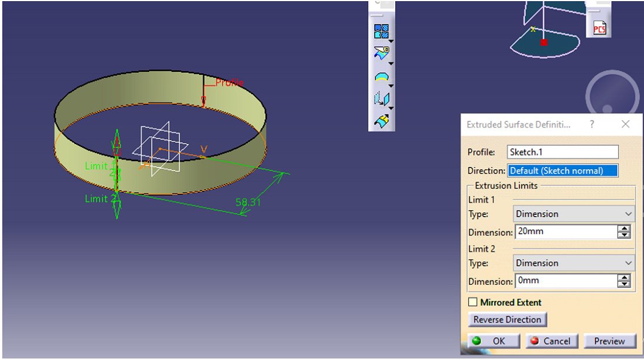Enable the Mirrored Extent checkbox
This screenshot has width=644, height=359.
(x=472, y=302)
